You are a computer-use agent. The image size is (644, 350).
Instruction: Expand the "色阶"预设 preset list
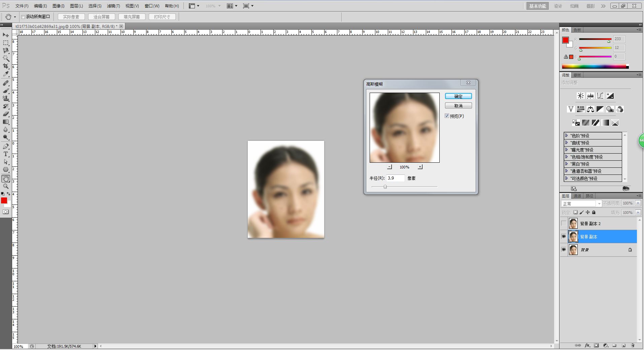[567, 135]
